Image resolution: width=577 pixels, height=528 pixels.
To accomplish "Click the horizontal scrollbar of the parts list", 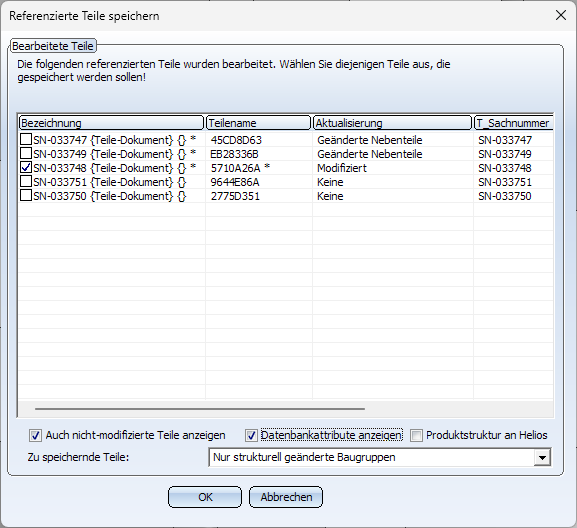I will click(200, 408).
